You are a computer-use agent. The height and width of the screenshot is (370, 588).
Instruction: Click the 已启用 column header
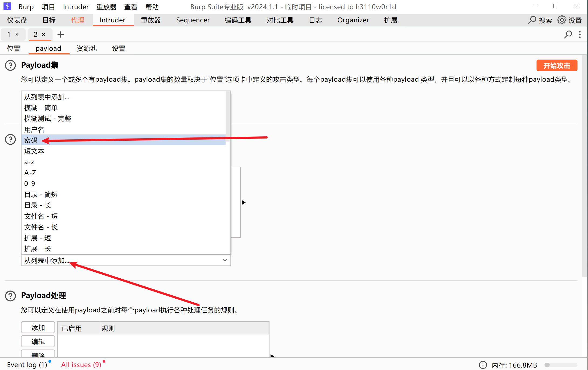point(79,328)
